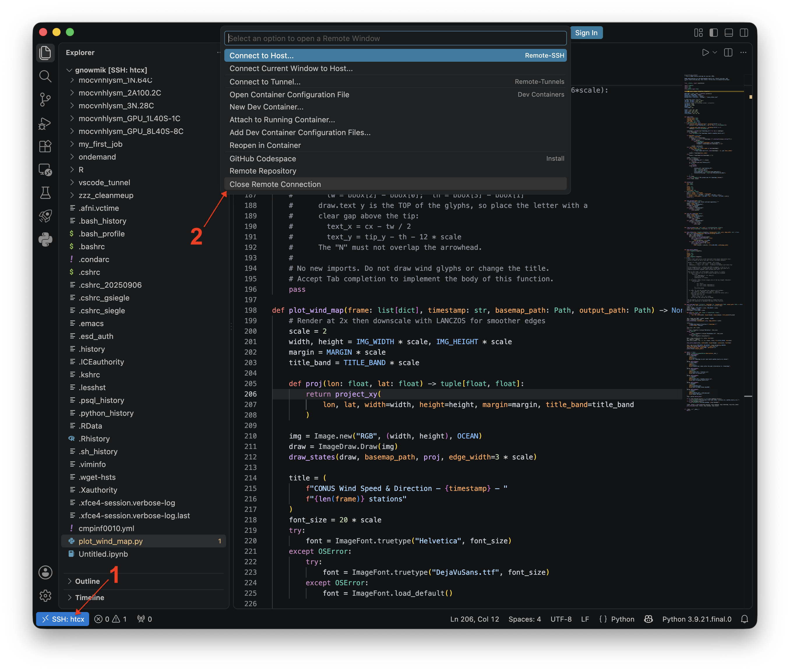Open the .condarc file

click(144, 259)
